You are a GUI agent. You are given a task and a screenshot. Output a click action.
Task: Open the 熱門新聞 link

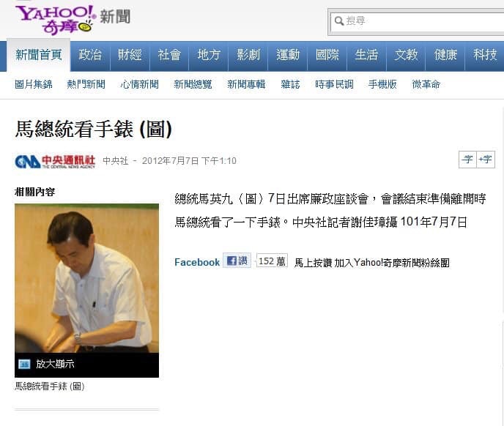coord(86,84)
